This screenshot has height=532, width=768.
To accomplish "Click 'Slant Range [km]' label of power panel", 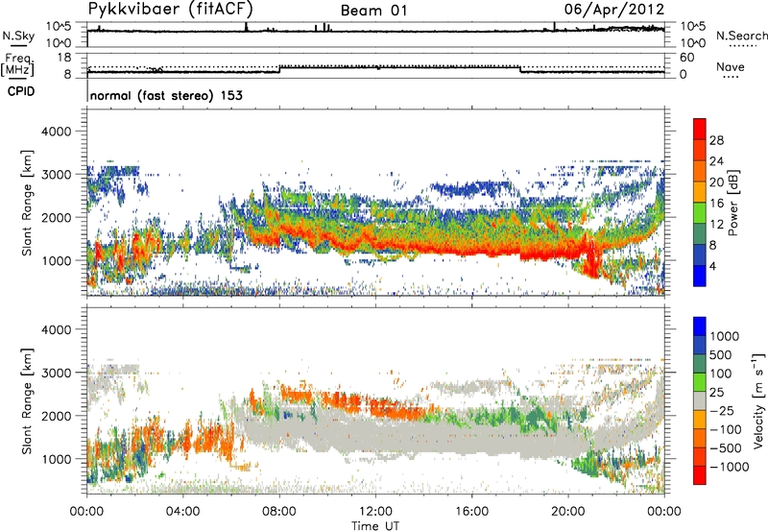I will click(27, 203).
